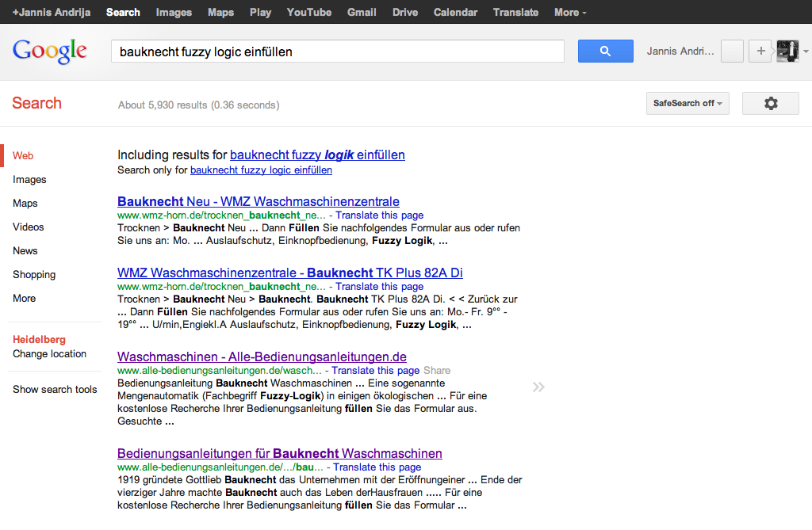Click Change location link
Viewport: 812px width, 530px height.
50,354
